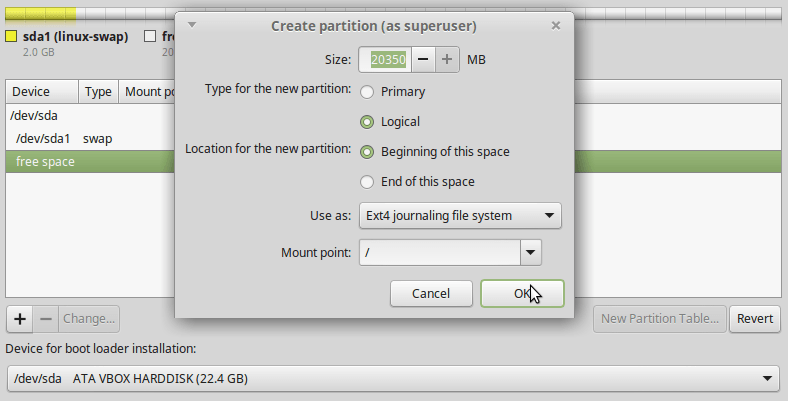Open the boot loader device dropdown

click(x=393, y=379)
